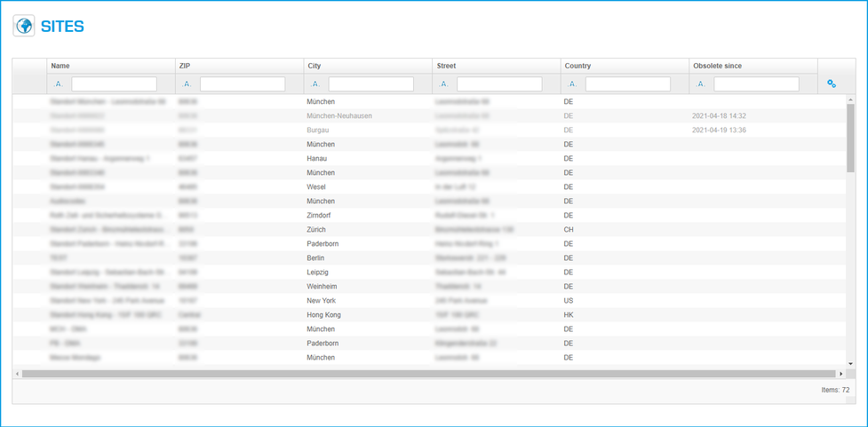
Task: Select the Zirndorf city cell
Action: (x=368, y=215)
